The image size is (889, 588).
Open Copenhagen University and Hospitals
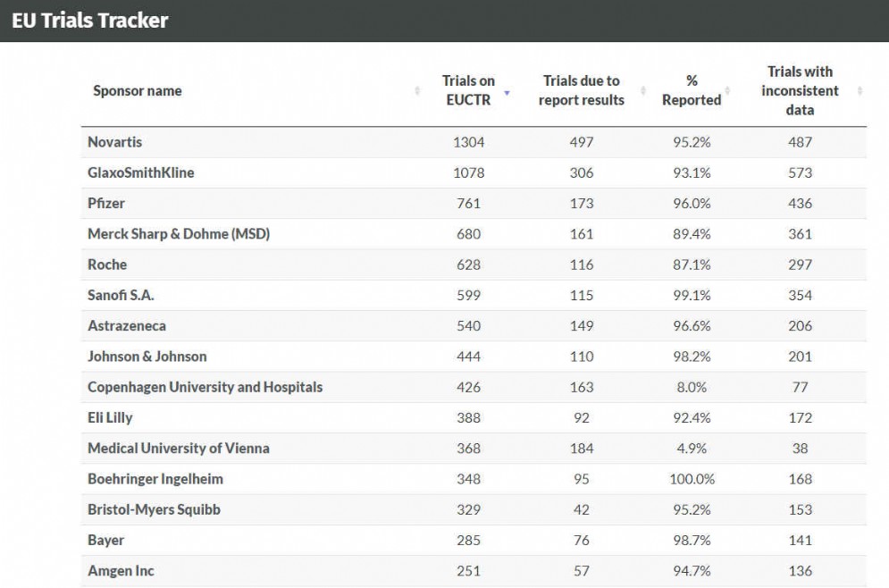[205, 387]
